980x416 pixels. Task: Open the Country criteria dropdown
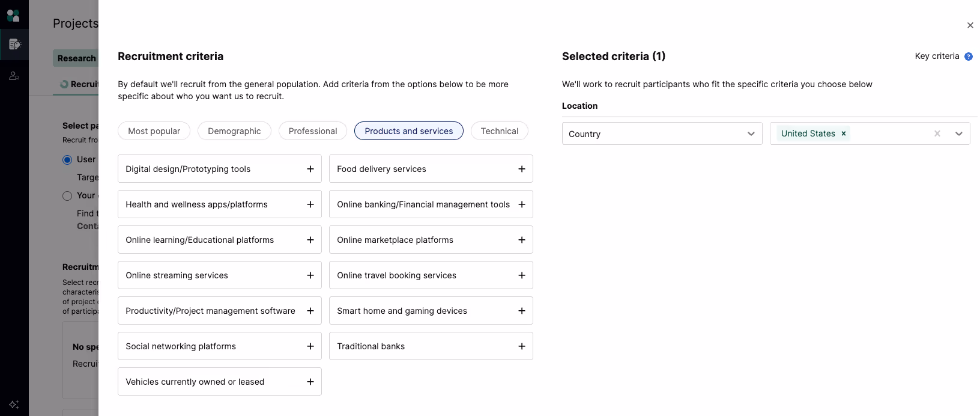point(662,133)
